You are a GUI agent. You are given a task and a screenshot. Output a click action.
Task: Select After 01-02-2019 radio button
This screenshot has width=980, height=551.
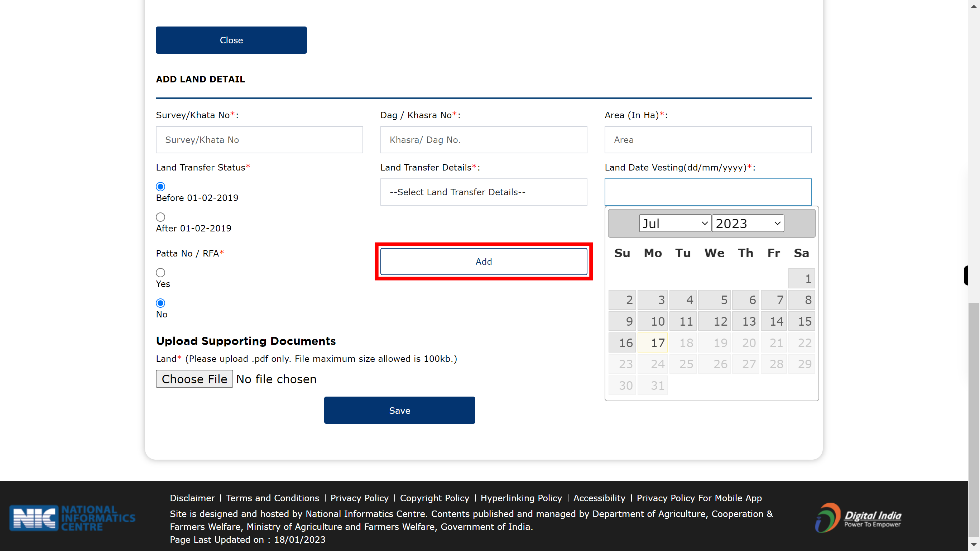[160, 217]
